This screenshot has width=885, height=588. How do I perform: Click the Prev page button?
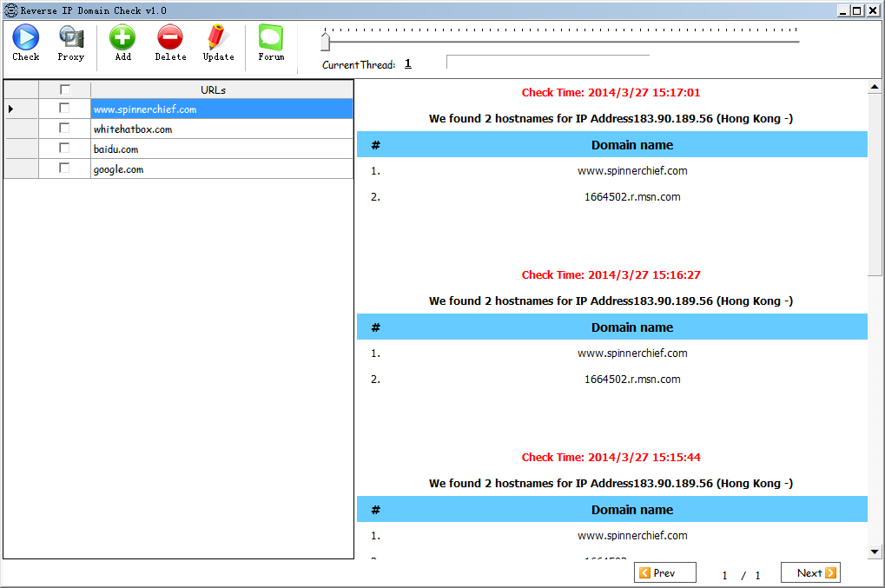[x=665, y=572]
